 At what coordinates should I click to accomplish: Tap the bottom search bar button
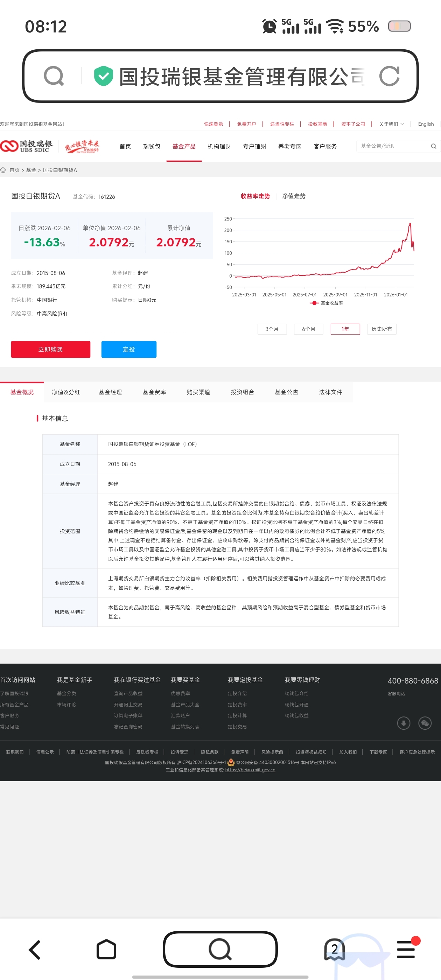tap(220, 949)
